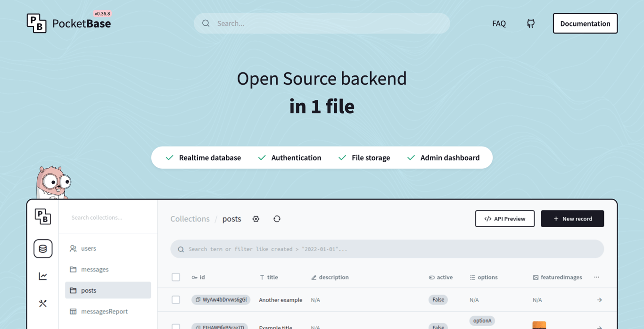Viewport: 644px width, 329px height.
Task: Click the Go gopher mascot image
Action: click(53, 182)
